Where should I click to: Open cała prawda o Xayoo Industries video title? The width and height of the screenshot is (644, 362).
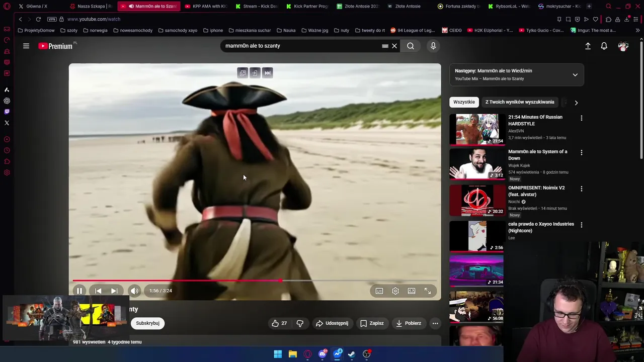(x=541, y=227)
